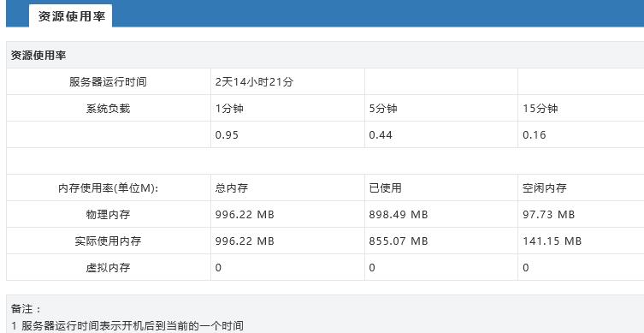Image resolution: width=644 pixels, height=333 pixels.
Task: Click the 已使用 column header
Action: (x=385, y=187)
